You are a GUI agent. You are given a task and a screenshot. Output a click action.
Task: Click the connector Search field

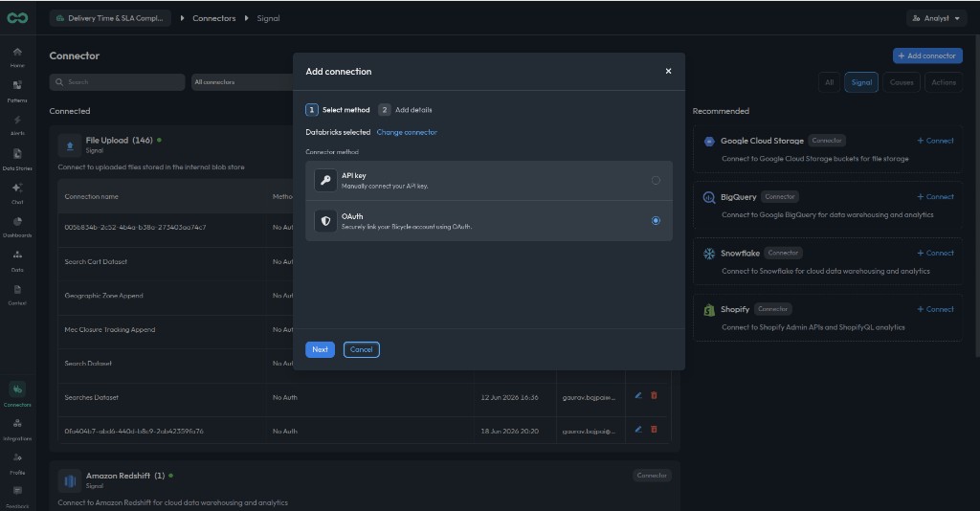point(118,82)
